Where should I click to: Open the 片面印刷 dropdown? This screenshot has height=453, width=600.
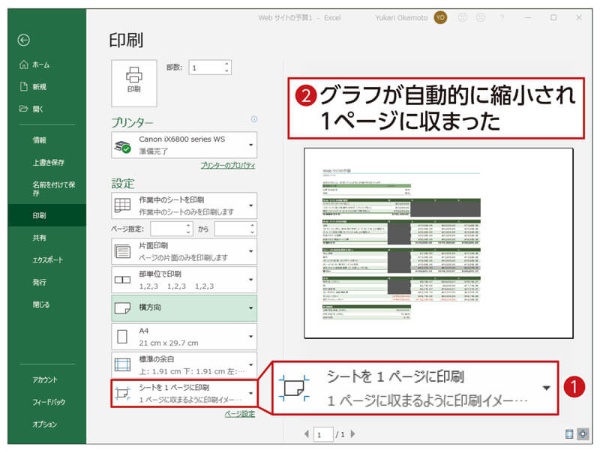coord(184,251)
